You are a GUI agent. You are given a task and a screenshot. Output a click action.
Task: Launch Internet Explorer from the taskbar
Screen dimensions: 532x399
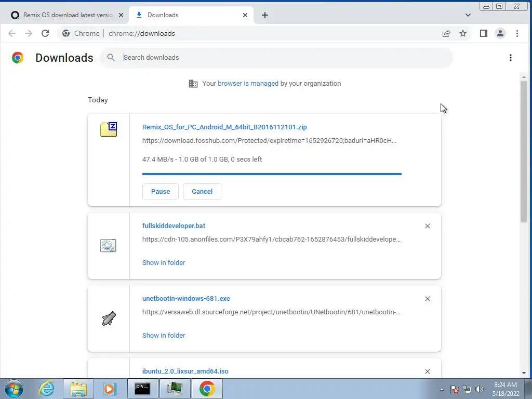[x=46, y=389]
